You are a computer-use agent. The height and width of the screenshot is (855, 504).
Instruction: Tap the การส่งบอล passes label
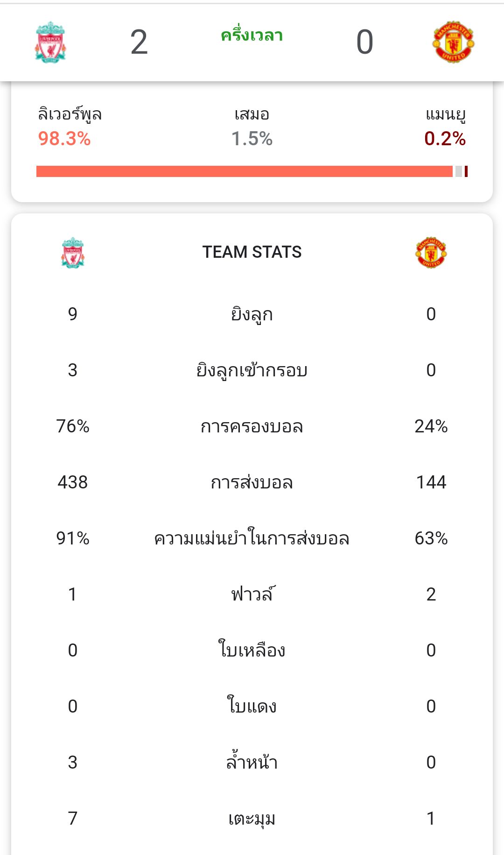pyautogui.click(x=252, y=482)
